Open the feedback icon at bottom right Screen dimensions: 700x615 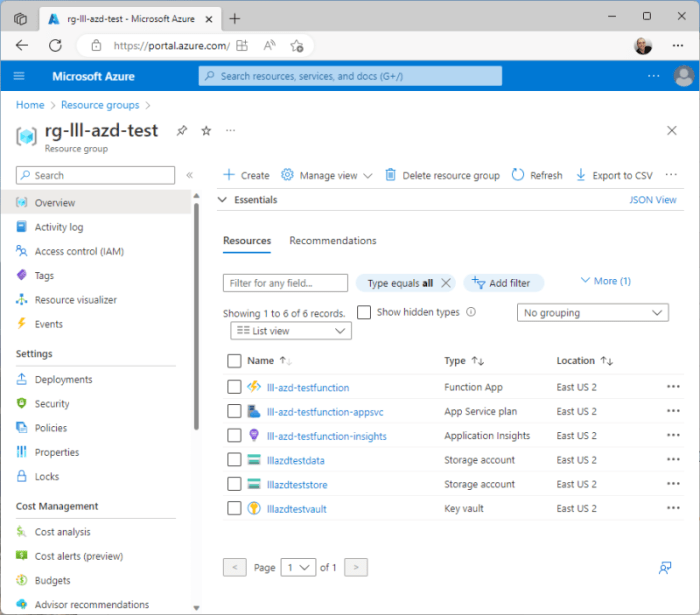664,567
